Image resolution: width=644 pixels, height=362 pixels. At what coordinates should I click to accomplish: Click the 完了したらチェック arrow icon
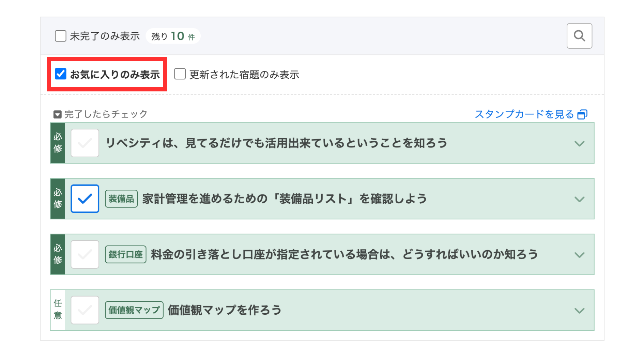point(57,114)
